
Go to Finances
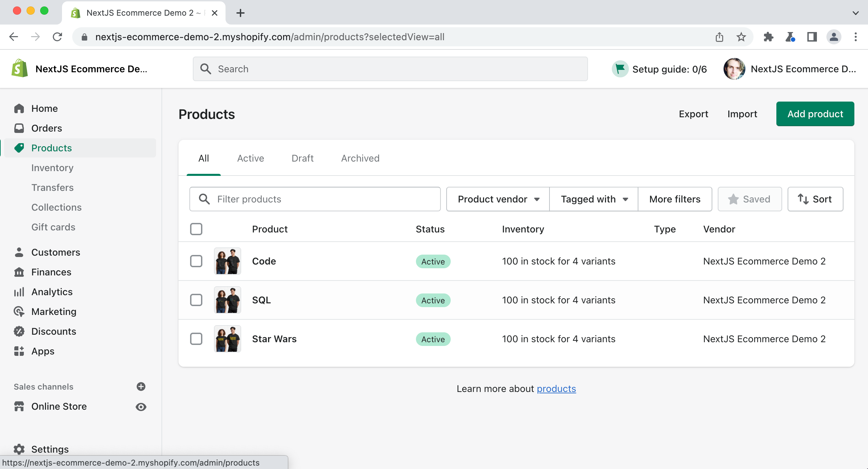tap(51, 272)
